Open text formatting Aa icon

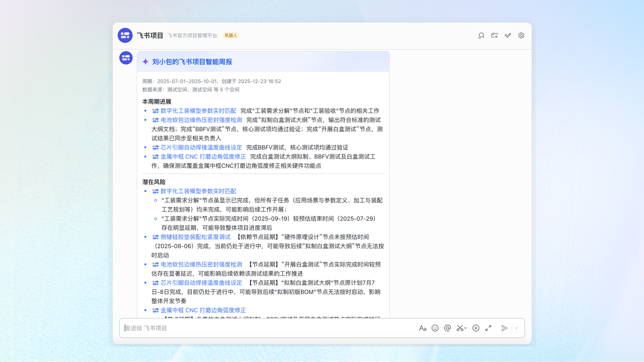422,328
